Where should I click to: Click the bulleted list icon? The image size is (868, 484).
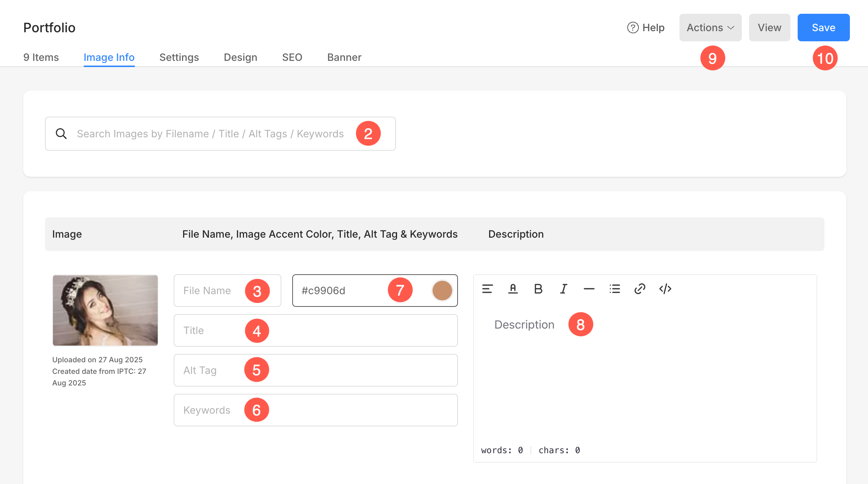click(x=615, y=289)
